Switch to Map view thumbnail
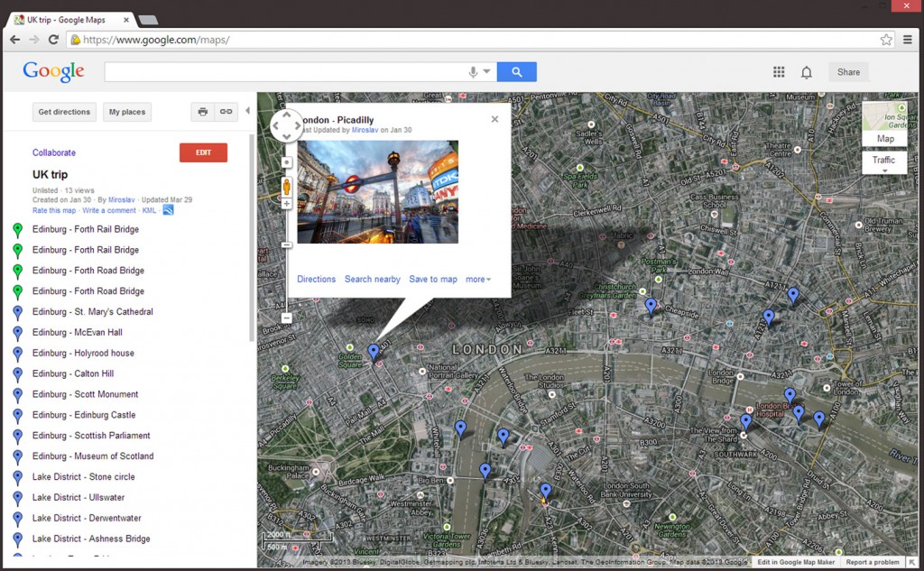Screen dimensions: 924x571 (884, 124)
